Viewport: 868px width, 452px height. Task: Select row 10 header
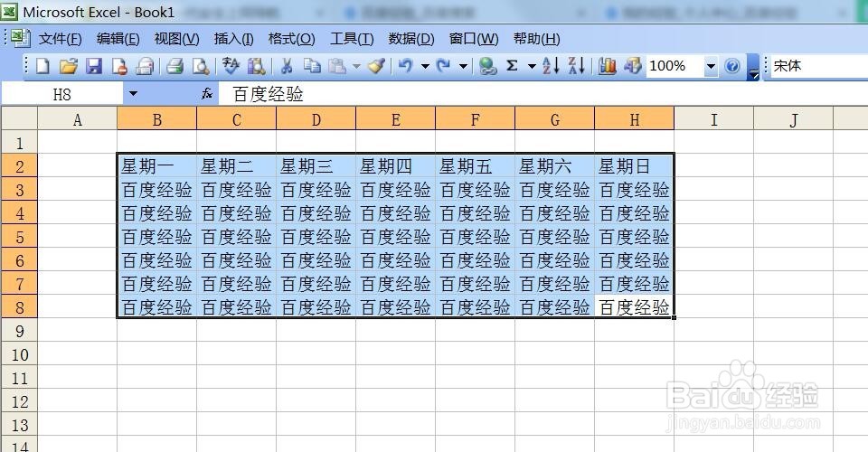pos(19,354)
